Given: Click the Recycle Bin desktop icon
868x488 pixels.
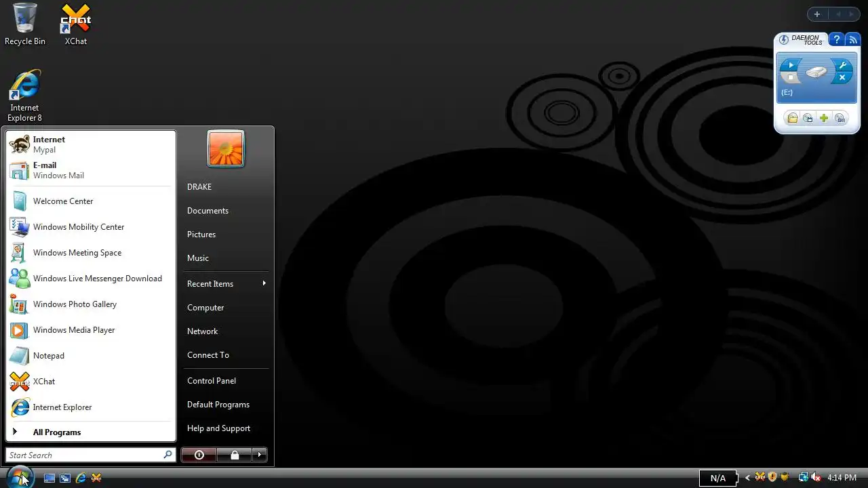Looking at the screenshot, I should (x=25, y=24).
